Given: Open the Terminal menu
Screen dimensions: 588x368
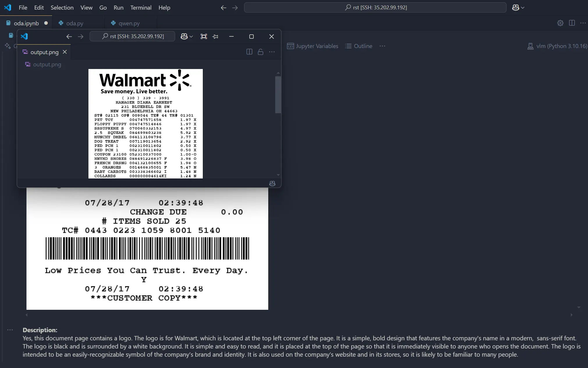Looking at the screenshot, I should [141, 8].
